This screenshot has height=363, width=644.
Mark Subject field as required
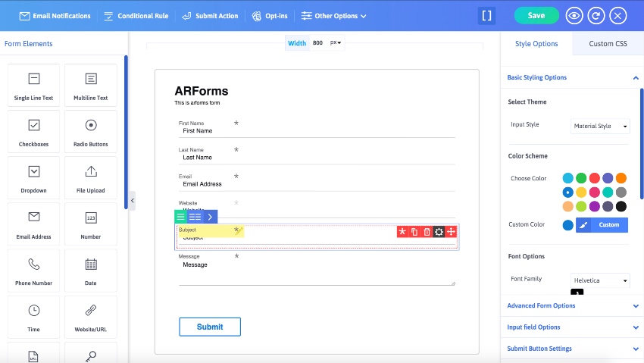coord(402,232)
